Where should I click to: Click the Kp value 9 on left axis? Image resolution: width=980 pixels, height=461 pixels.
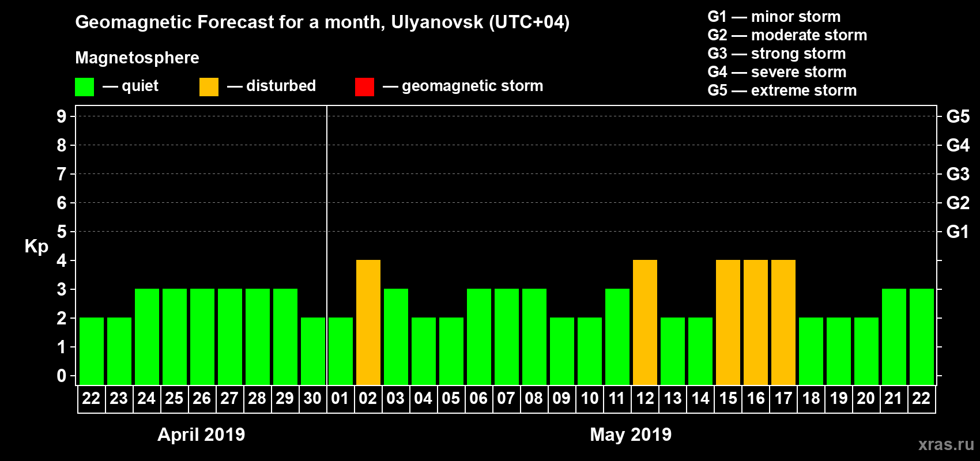pos(62,116)
